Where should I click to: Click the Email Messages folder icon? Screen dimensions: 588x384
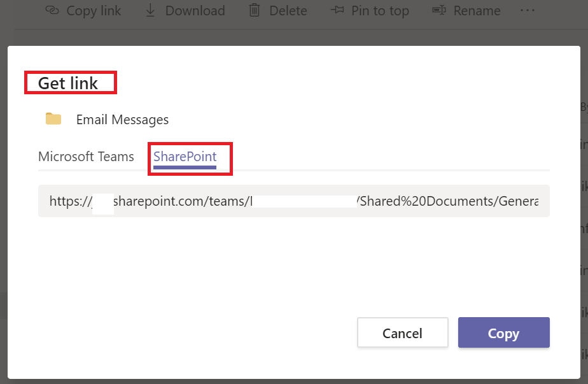click(53, 118)
